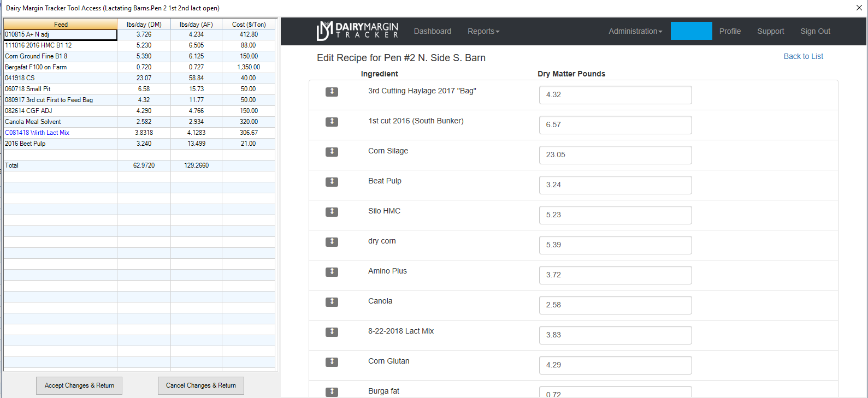Click the Total DM value 62.9720
The width and height of the screenshot is (868, 398).
pos(144,165)
